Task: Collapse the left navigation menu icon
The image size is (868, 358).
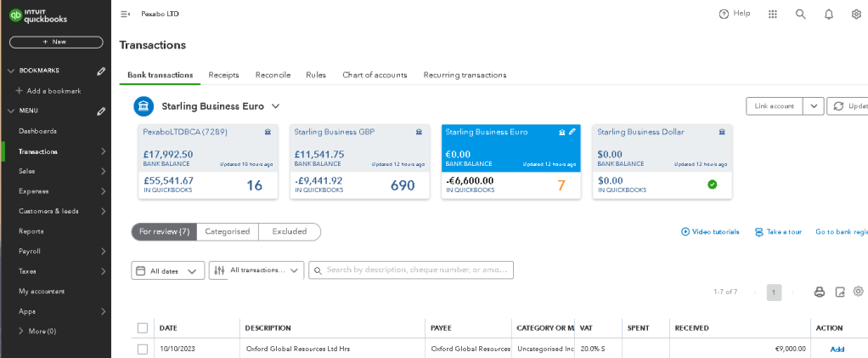Action: click(125, 14)
